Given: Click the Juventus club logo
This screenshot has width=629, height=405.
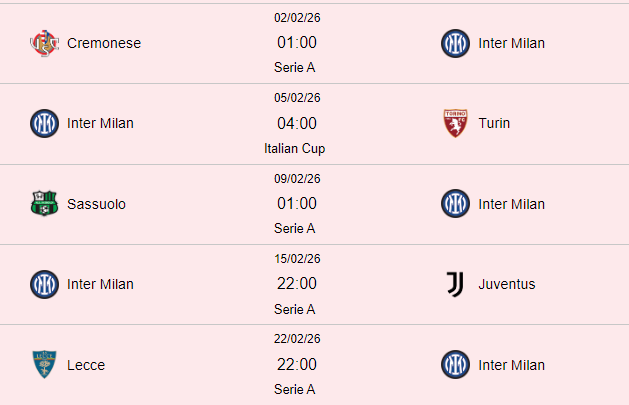Looking at the screenshot, I should (455, 284).
